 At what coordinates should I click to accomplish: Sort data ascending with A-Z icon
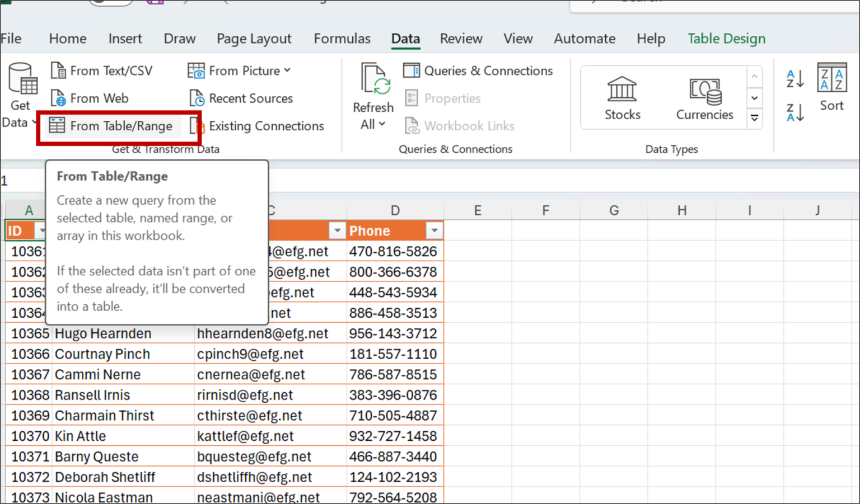point(794,79)
